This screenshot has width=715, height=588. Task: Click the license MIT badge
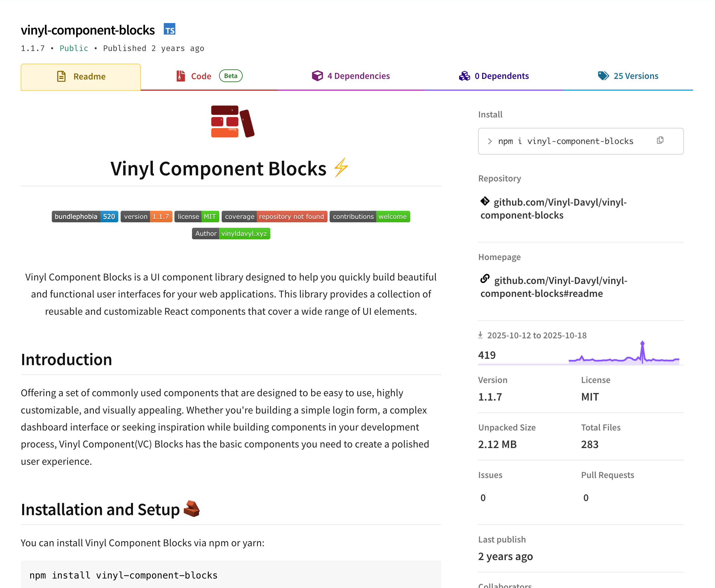[197, 217]
